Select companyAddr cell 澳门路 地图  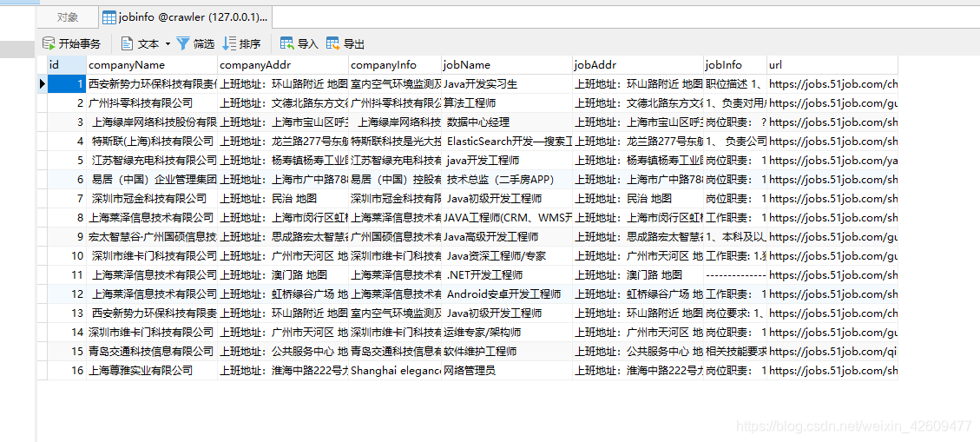[x=283, y=275]
